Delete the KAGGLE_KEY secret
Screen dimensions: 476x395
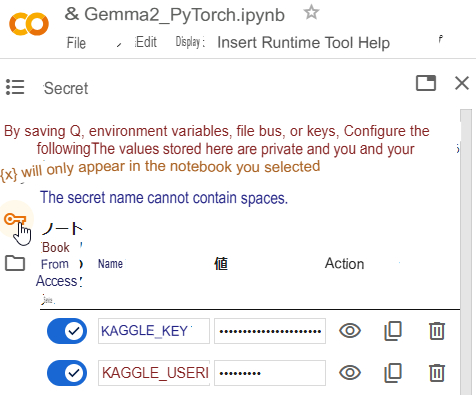(437, 331)
